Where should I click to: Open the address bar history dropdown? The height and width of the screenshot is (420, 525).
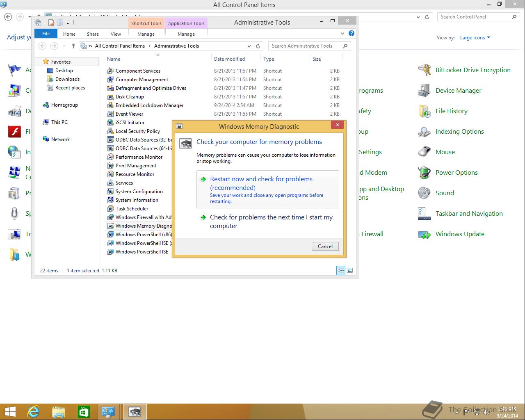tap(249, 46)
